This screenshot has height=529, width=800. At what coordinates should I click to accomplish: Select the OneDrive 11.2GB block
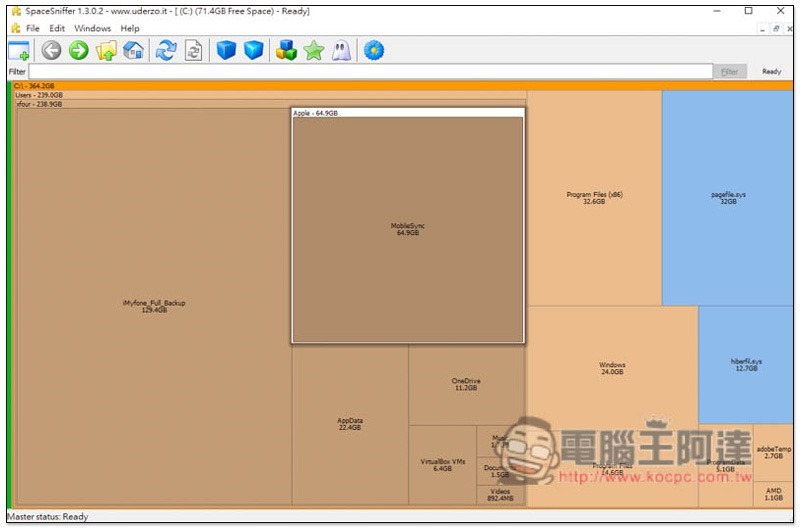[x=466, y=384]
